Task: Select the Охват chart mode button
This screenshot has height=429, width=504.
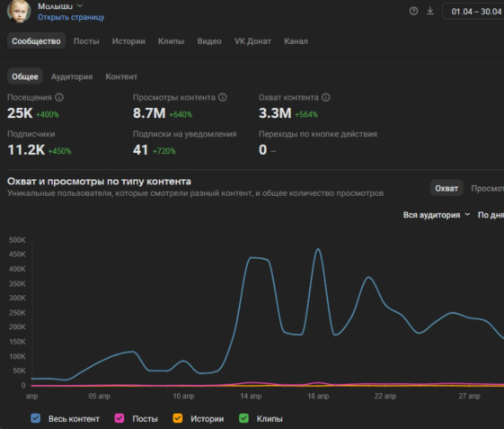Action: click(x=447, y=188)
